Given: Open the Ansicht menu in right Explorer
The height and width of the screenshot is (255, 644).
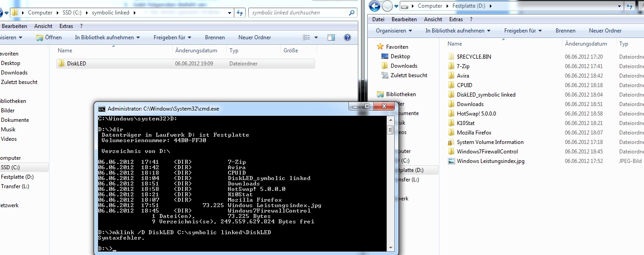Looking at the screenshot, I should pos(433,19).
